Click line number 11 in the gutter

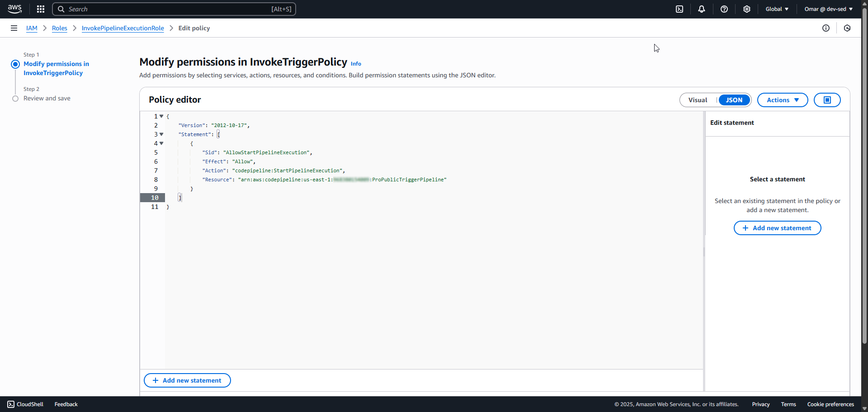point(155,207)
